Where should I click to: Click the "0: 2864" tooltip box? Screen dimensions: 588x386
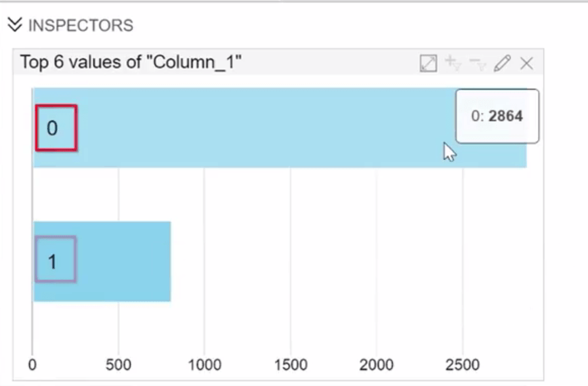[497, 116]
